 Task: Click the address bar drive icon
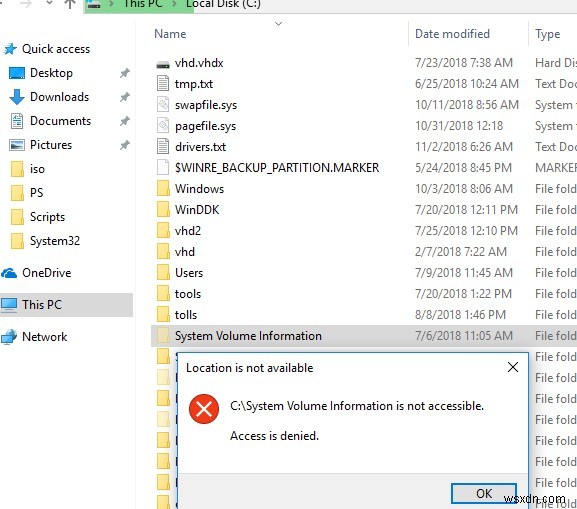click(94, 4)
